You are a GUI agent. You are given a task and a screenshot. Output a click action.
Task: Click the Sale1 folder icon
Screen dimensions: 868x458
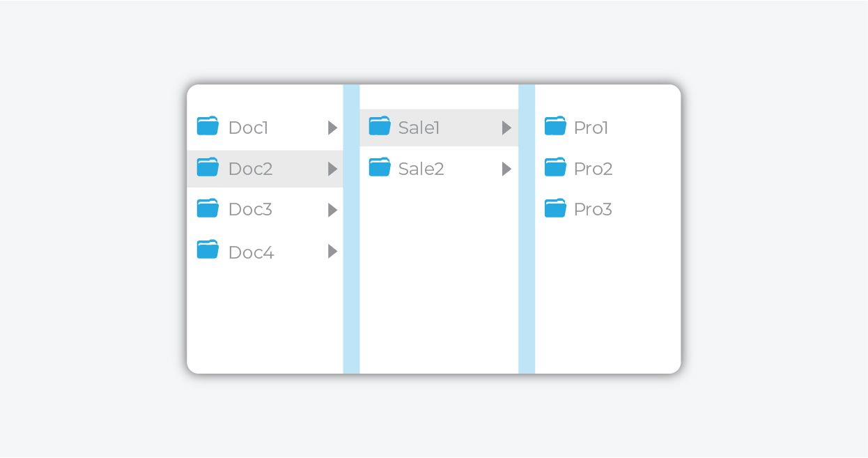[x=380, y=126]
